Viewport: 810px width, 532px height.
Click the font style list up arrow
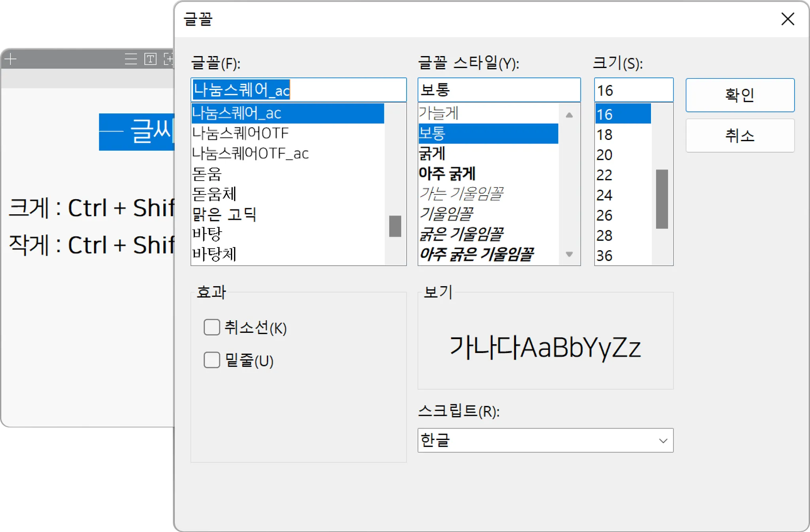(x=569, y=115)
